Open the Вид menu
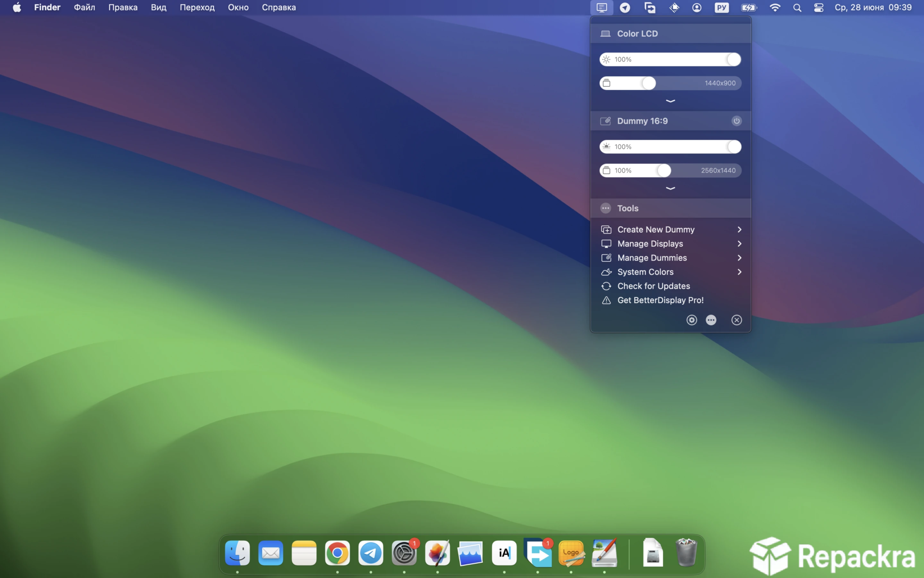The image size is (924, 578). (158, 8)
